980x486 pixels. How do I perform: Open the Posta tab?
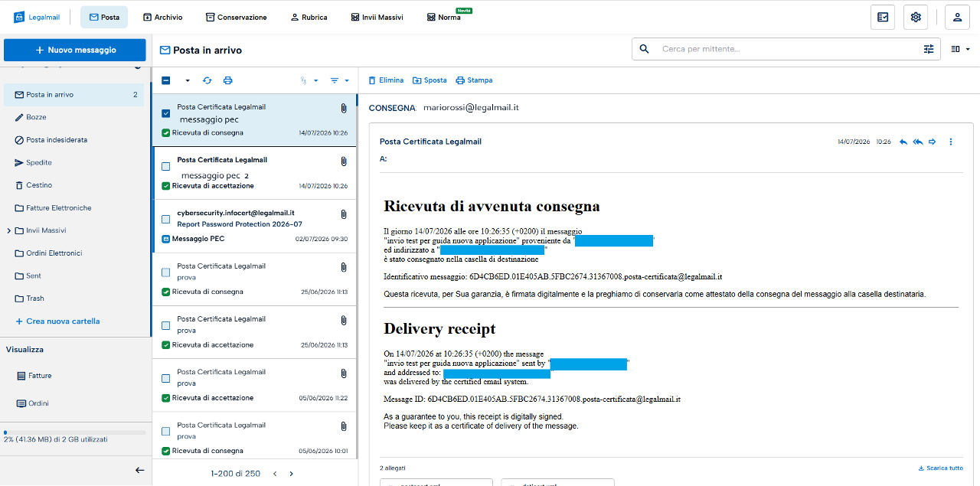coord(104,17)
